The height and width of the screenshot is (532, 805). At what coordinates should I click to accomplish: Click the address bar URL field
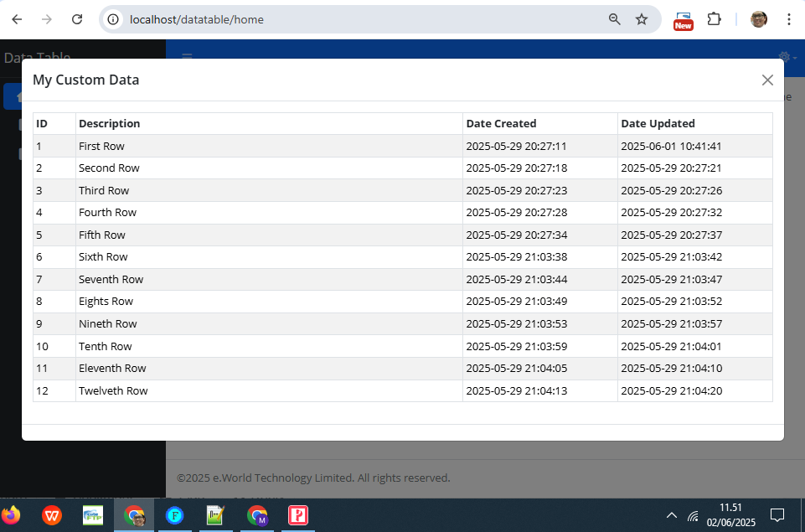[359, 19]
